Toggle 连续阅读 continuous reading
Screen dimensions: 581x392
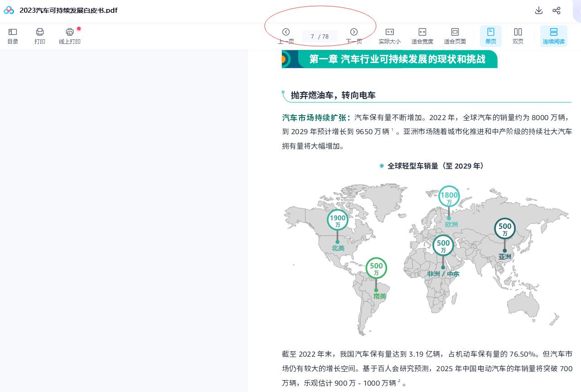pyautogui.click(x=553, y=36)
